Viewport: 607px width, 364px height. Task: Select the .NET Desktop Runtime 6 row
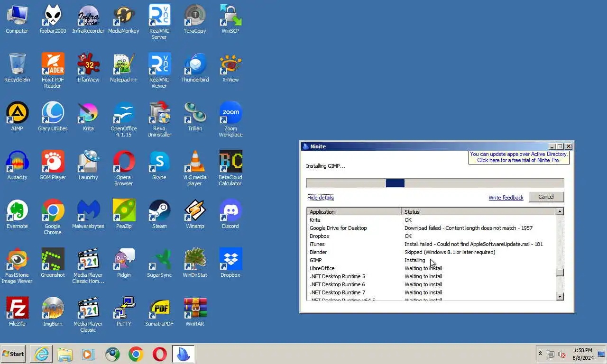431,284
